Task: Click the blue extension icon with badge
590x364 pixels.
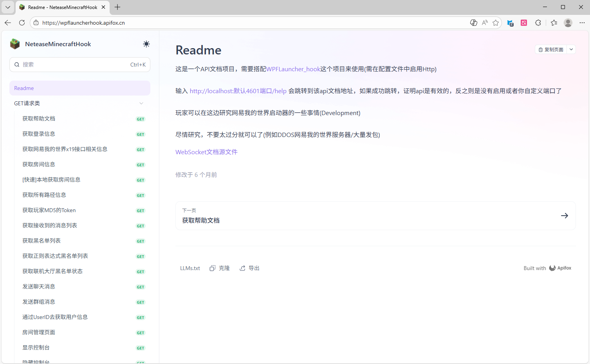Action: click(x=510, y=23)
